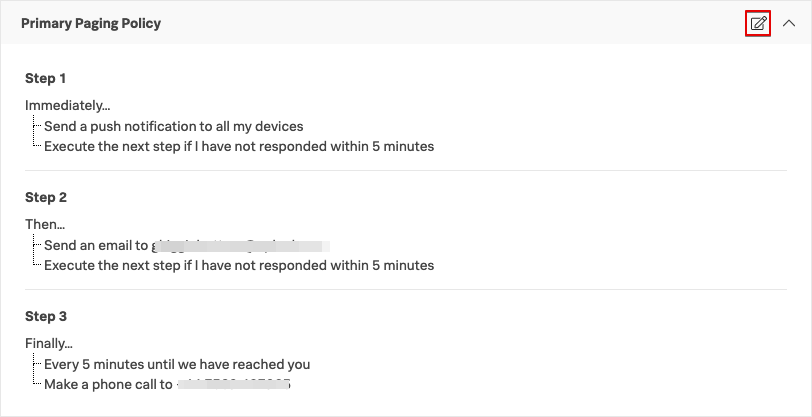The width and height of the screenshot is (812, 417).
Task: Click the Primary Paging Policy title
Action: click(x=91, y=23)
